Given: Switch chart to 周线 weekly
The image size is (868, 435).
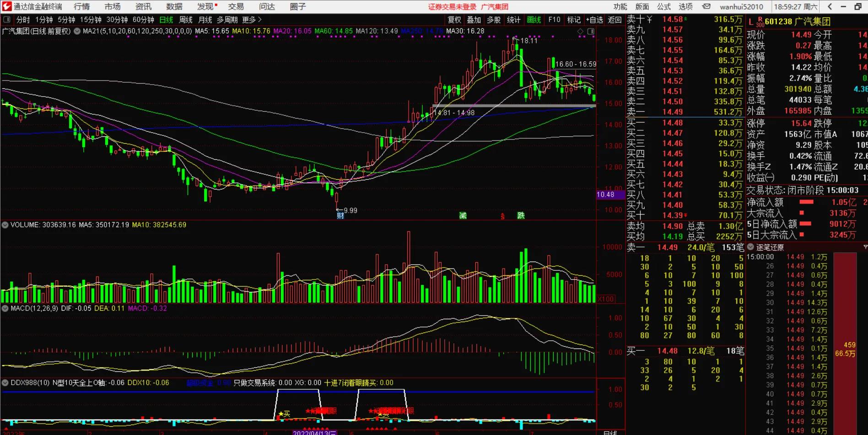Looking at the screenshot, I should tap(186, 20).
